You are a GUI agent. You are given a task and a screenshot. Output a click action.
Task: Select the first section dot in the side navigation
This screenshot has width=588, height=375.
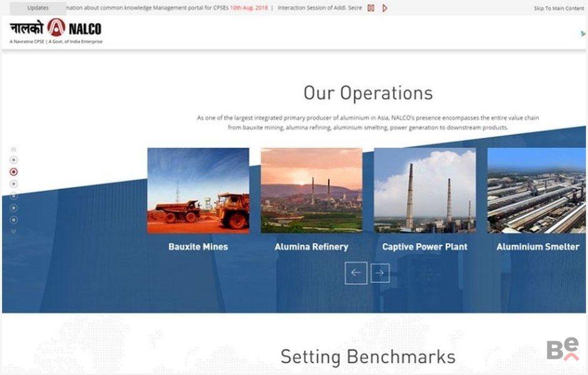coord(14,160)
